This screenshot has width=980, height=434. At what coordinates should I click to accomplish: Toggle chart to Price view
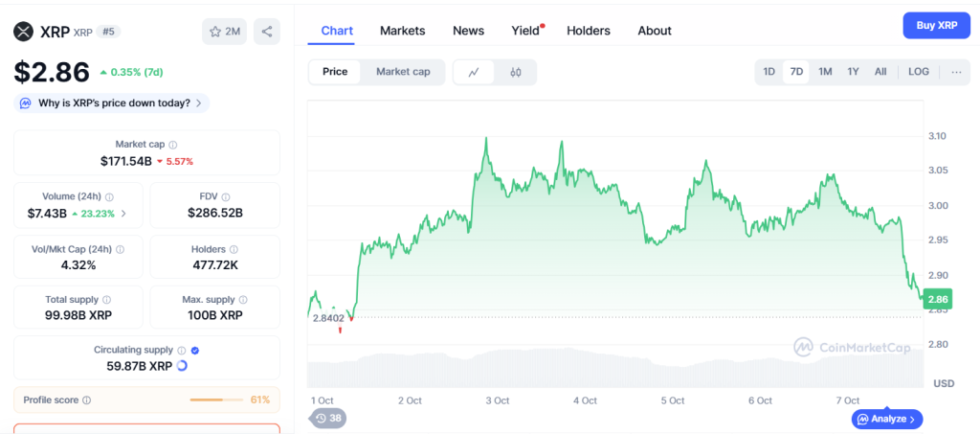click(335, 72)
